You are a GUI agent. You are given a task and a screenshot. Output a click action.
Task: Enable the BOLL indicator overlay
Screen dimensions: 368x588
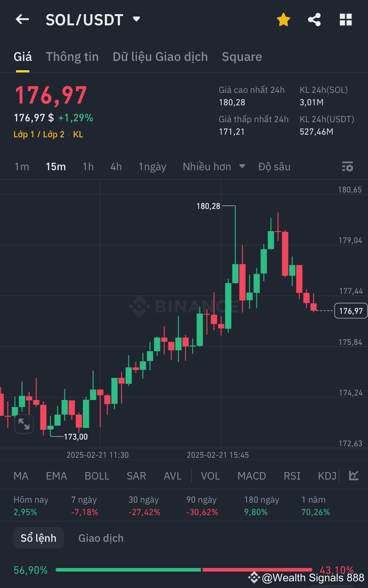[x=97, y=476]
